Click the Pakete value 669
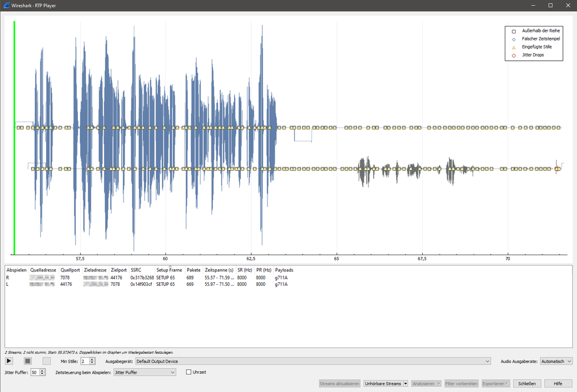Screen dimensions: 577x392 click(x=190, y=284)
